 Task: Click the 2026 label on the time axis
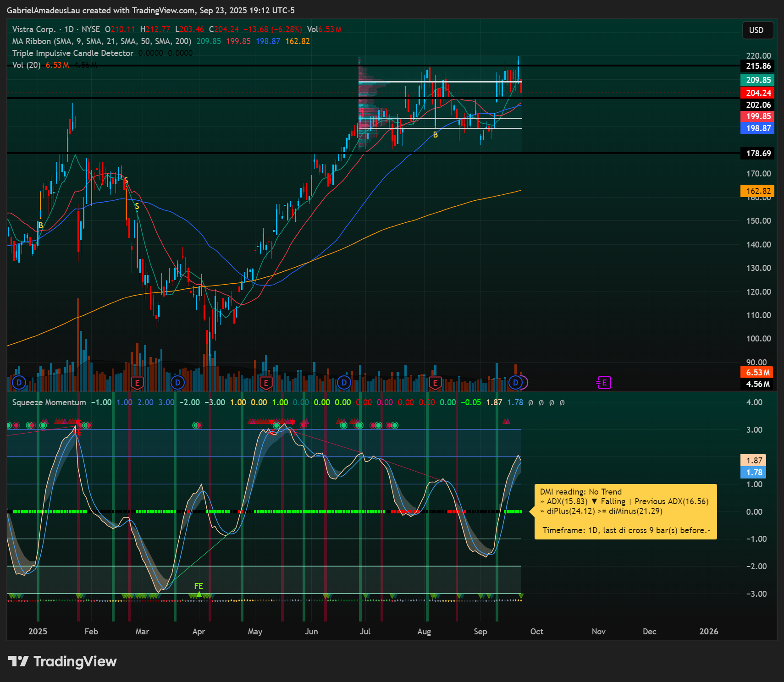pyautogui.click(x=709, y=632)
